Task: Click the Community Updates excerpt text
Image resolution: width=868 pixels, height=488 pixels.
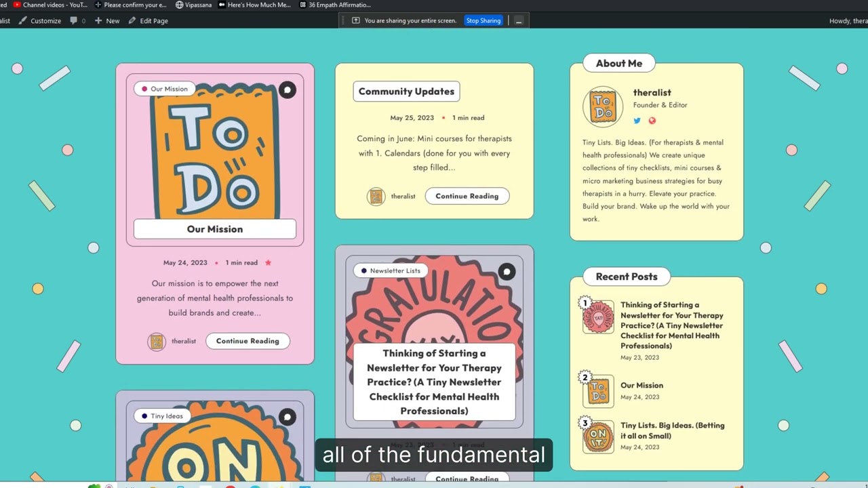Action: pyautogui.click(x=434, y=153)
